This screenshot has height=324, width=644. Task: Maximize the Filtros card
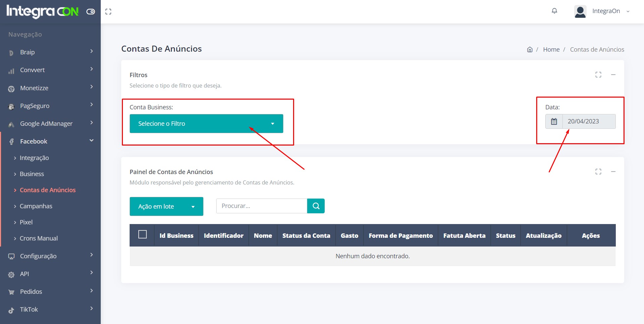point(598,75)
